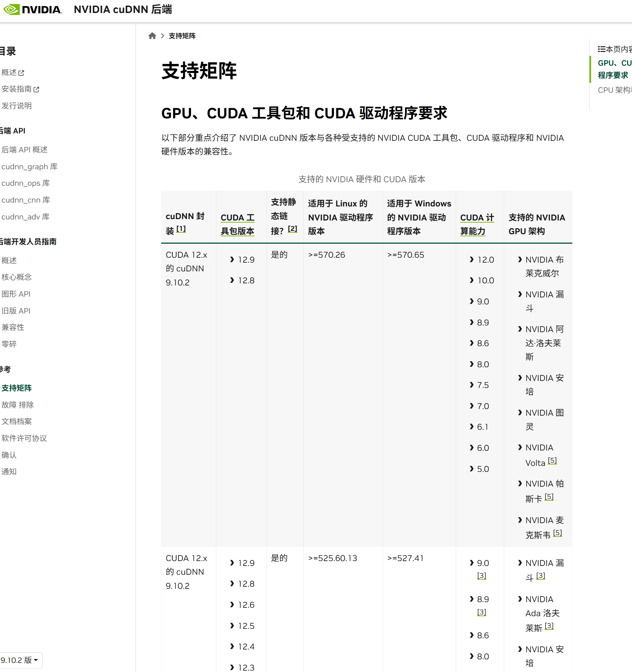Screen dimensions: 632x672
Task: Open 故障 排除 sidebar item
Action: [x=18, y=405]
